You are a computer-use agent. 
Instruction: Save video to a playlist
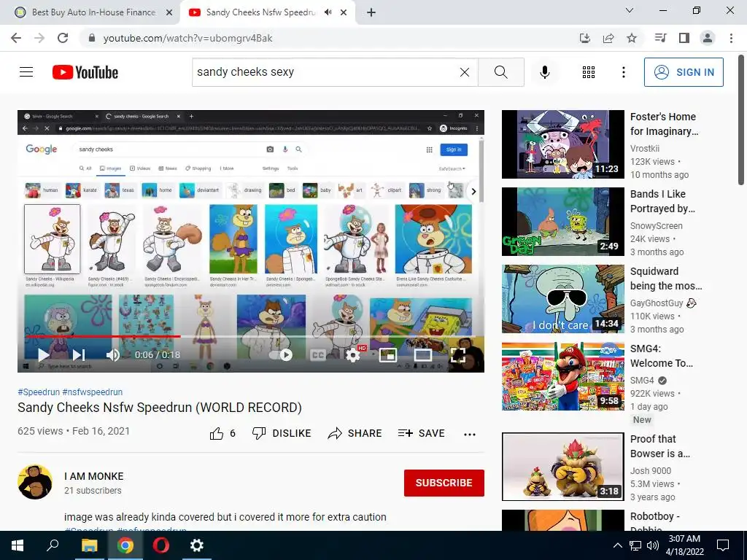[422, 433]
